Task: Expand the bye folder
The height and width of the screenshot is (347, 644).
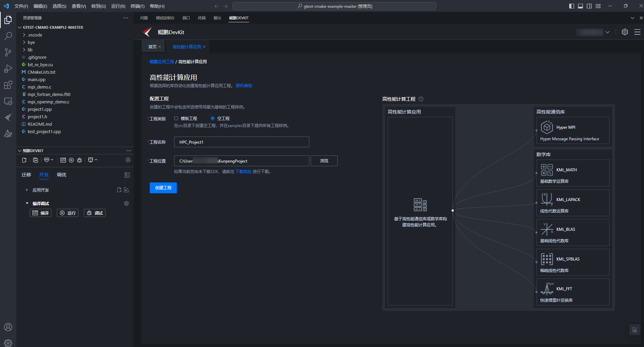Action: 24,42
